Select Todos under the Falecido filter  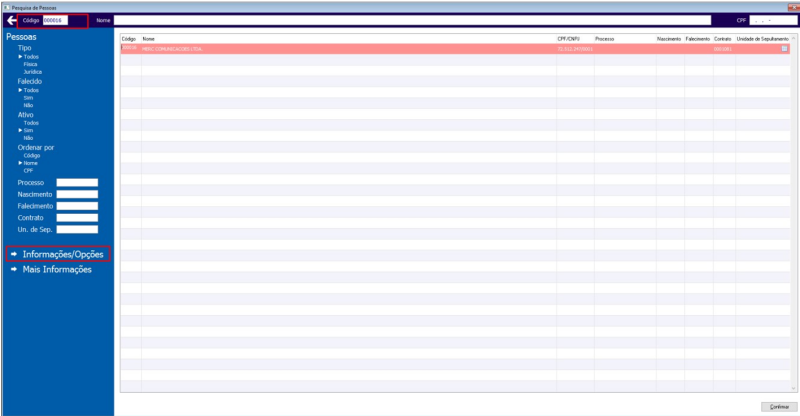pyautogui.click(x=31, y=90)
